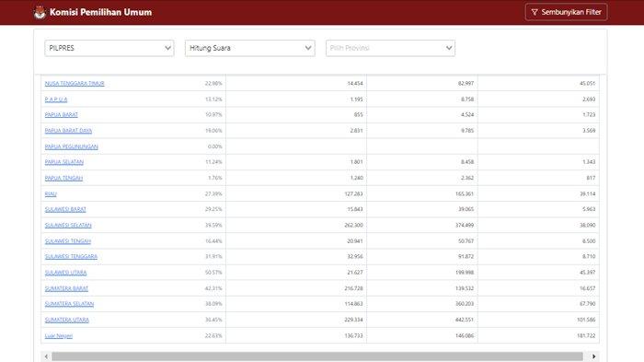Click the Komisi Pemilihan Umum title
The image size is (644, 362).
tap(100, 12)
